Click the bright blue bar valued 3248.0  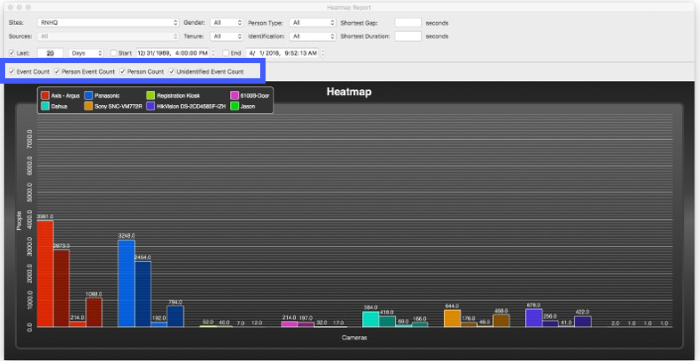[x=126, y=283]
